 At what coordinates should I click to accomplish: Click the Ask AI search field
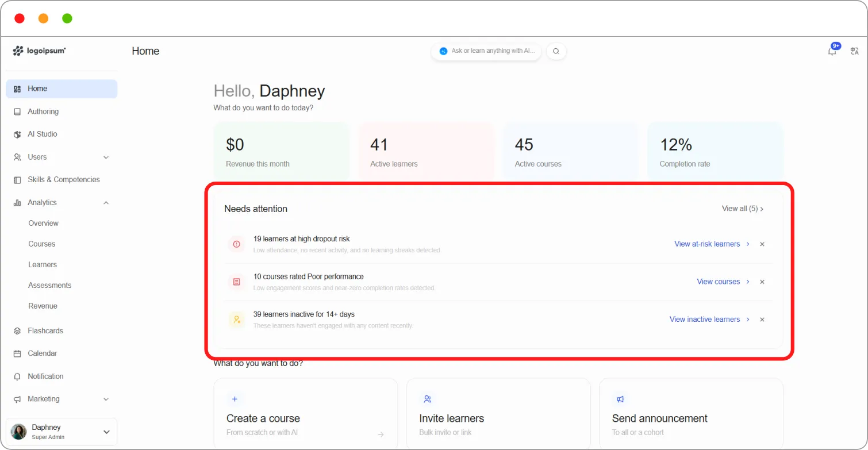(x=486, y=51)
